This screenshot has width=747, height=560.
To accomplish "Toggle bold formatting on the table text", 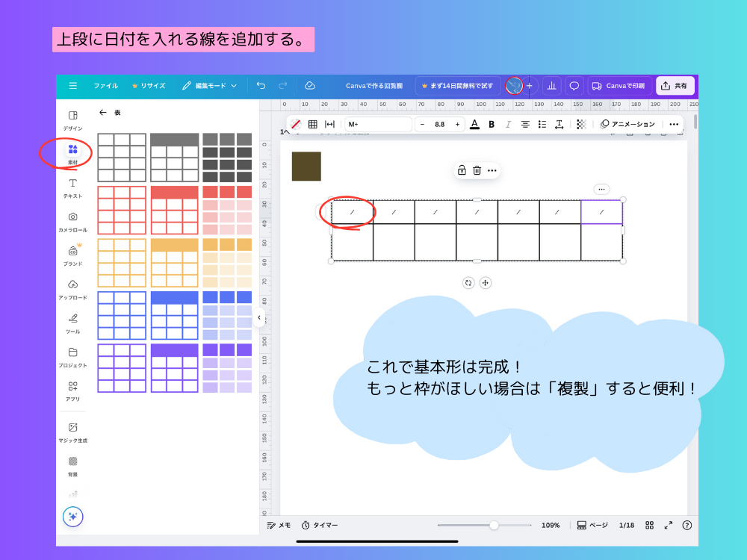I will tap(491, 125).
